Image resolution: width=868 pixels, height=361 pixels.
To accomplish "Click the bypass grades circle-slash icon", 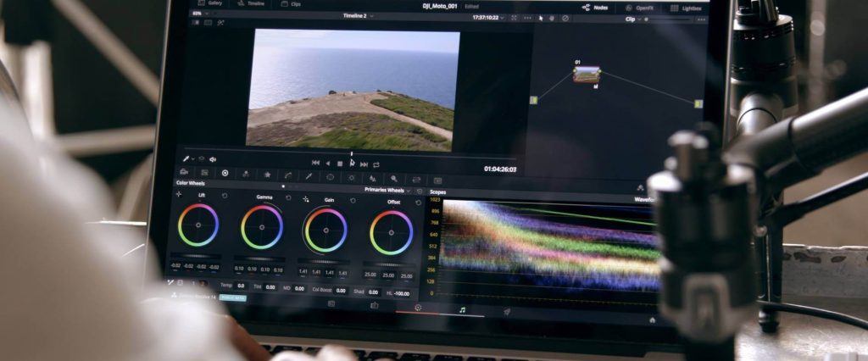I will (x=565, y=19).
